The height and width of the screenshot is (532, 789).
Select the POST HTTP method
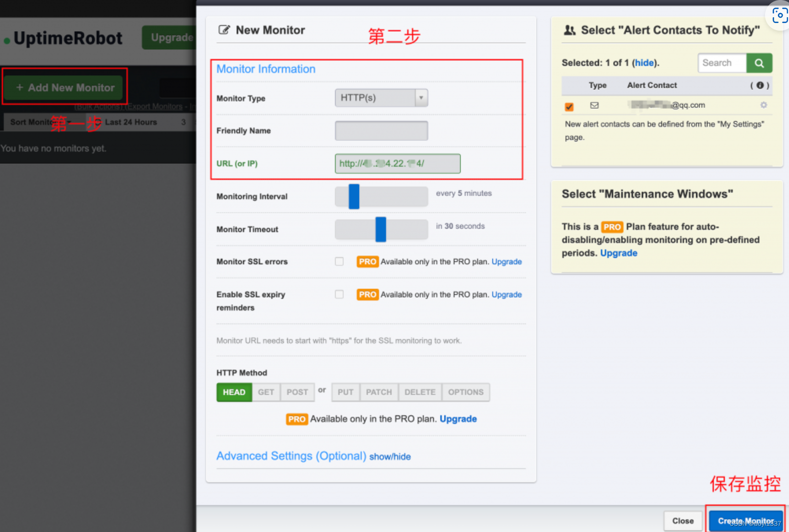tap(297, 392)
